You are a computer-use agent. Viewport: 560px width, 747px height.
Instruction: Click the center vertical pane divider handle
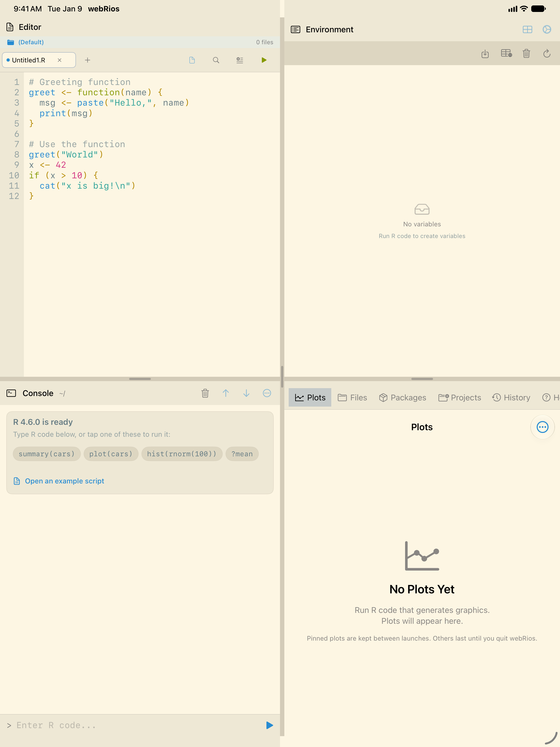[x=282, y=376]
